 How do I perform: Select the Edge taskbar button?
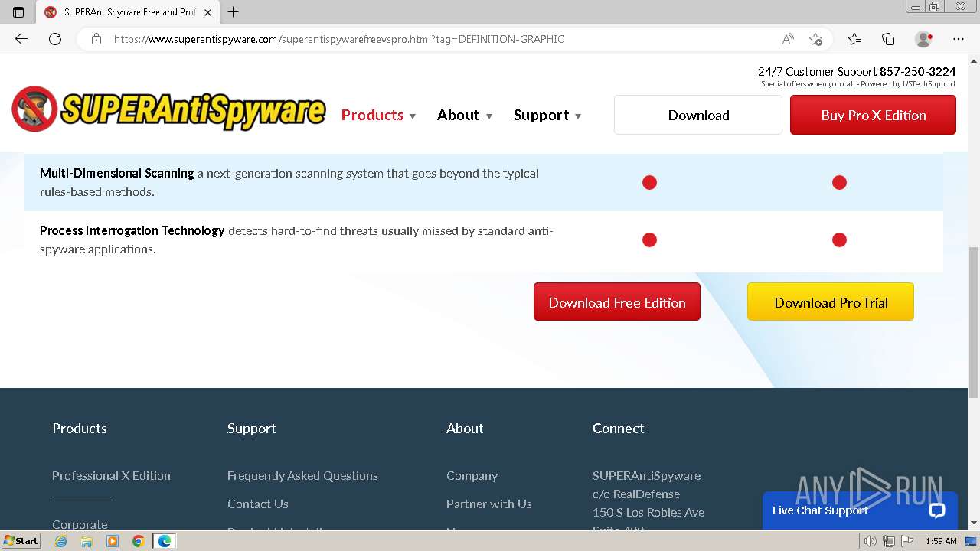click(x=164, y=541)
